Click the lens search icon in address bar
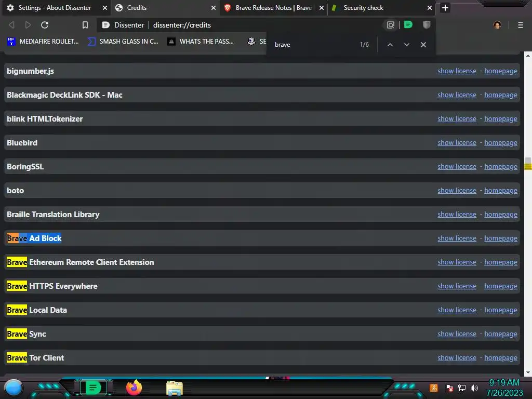Screen dimensions: 532x399 [391, 25]
